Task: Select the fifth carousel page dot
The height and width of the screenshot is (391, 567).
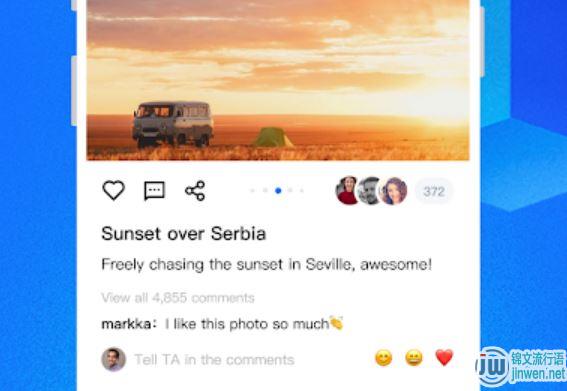Action: [302, 191]
